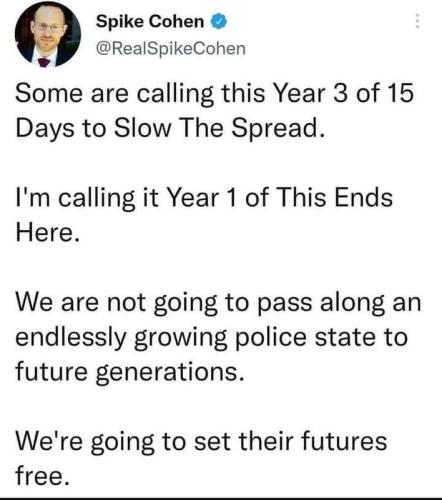Click the word 'futures' in the last paragraph

pyautogui.click(x=344, y=442)
